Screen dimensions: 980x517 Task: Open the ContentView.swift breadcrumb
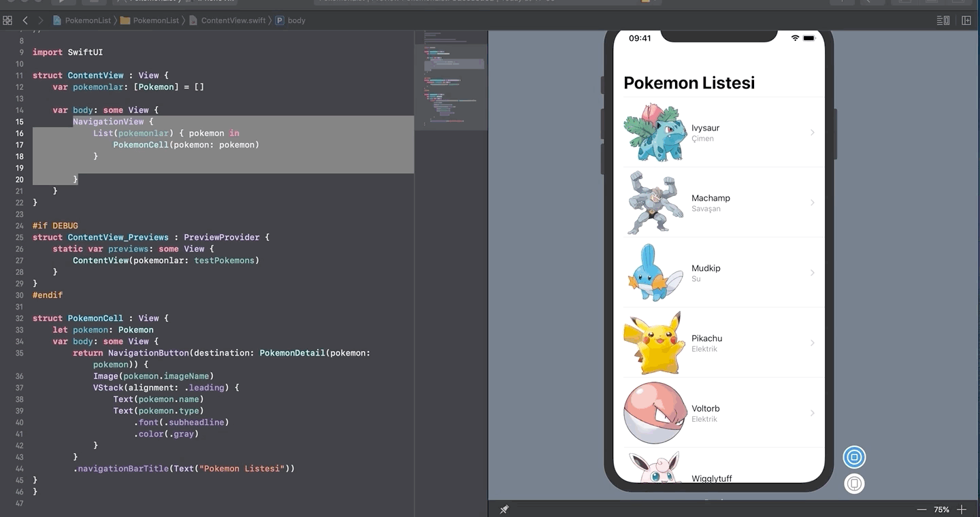tap(228, 20)
